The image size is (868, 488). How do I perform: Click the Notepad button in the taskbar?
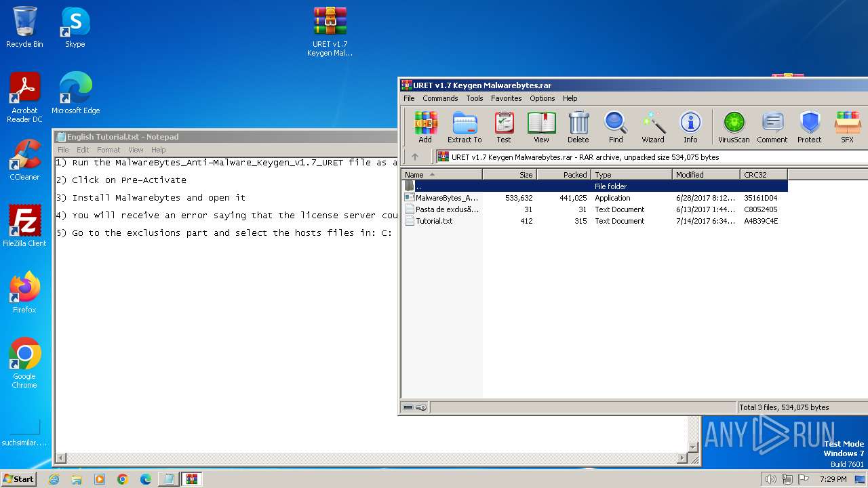click(x=169, y=479)
